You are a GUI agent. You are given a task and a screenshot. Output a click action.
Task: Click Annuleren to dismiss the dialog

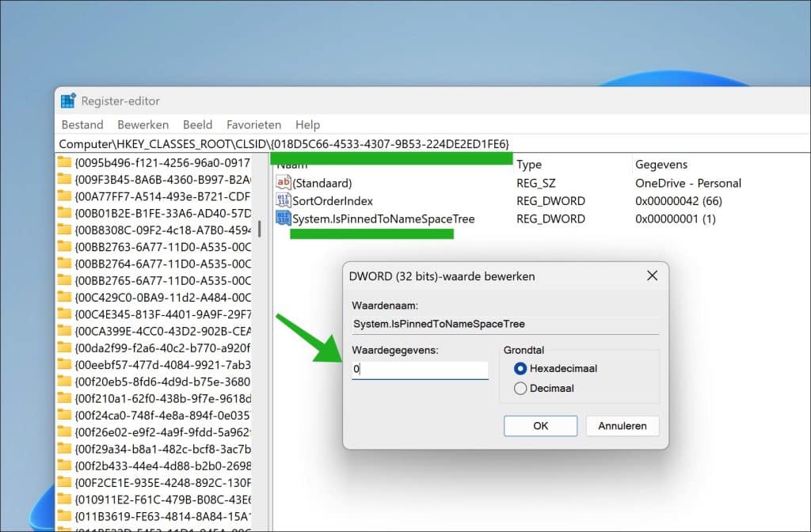pyautogui.click(x=623, y=426)
